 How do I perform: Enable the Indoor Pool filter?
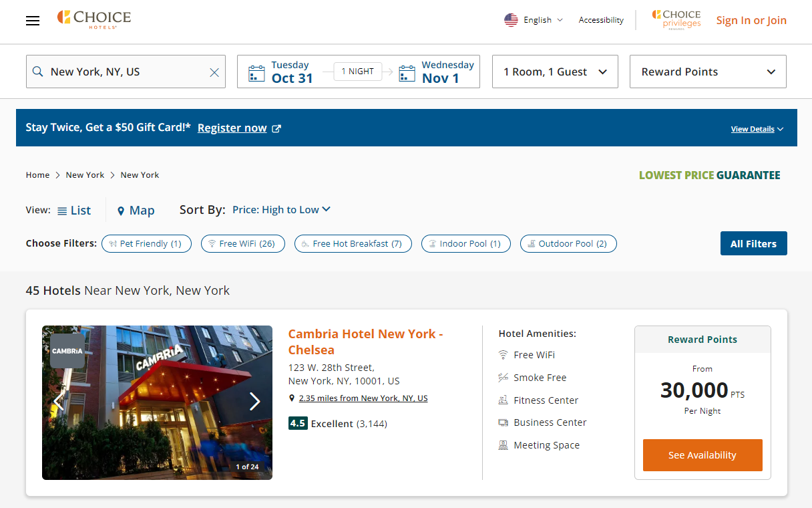click(x=465, y=243)
